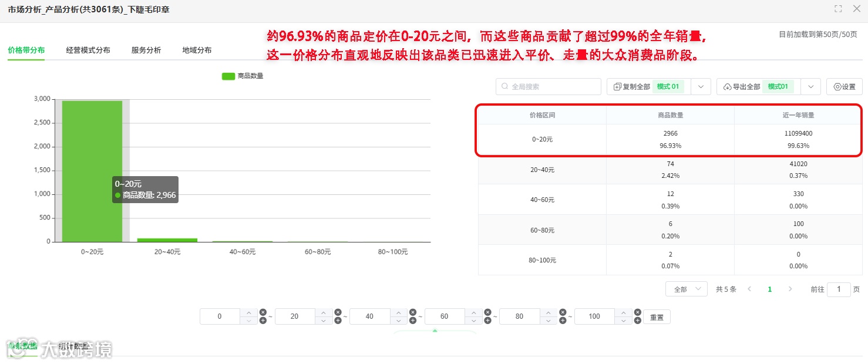Remove the 20 price boundary with its × icon
The height and width of the screenshot is (364, 868).
338,312
